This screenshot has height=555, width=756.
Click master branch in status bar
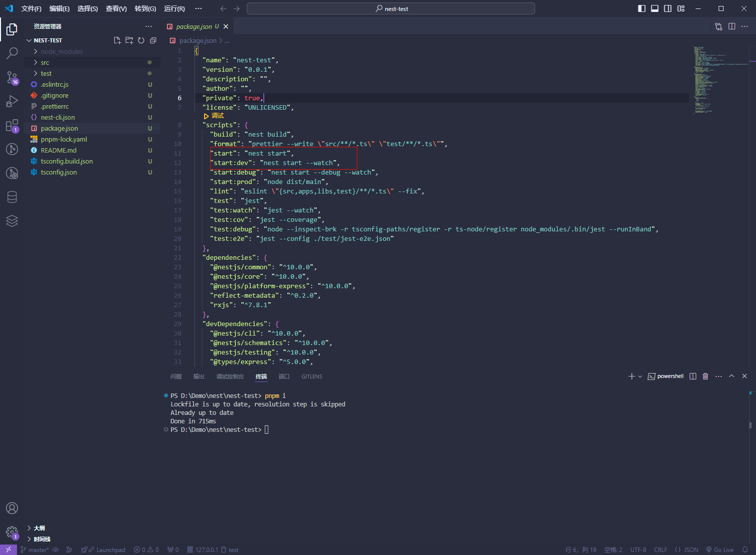coord(34,550)
